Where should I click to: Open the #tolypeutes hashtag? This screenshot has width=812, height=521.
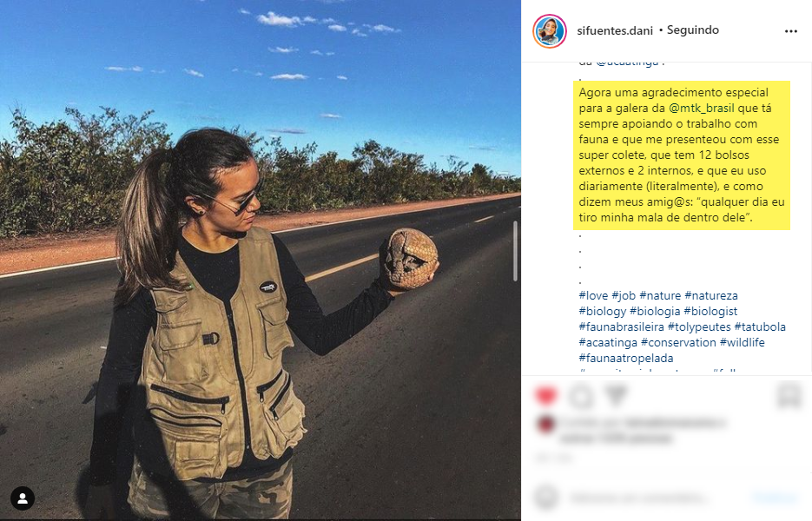pos(699,326)
